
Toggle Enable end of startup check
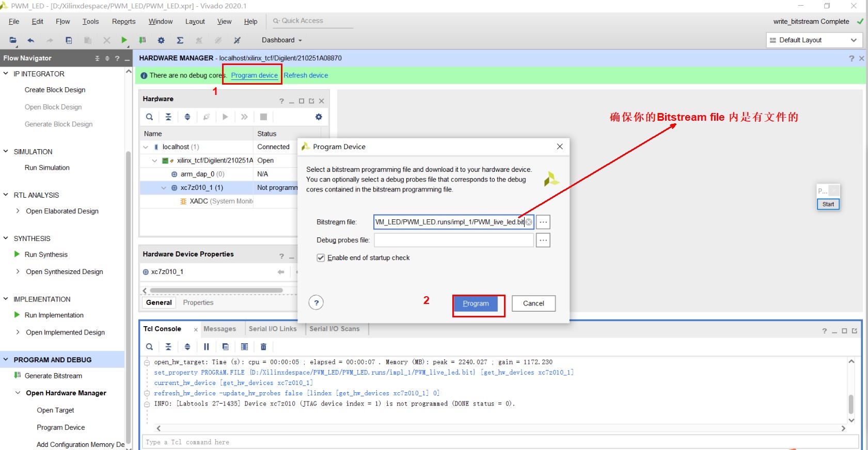(x=321, y=258)
